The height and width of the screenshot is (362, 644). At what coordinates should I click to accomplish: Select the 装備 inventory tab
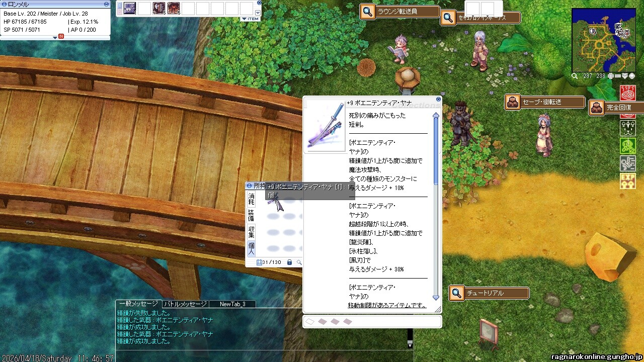pyautogui.click(x=251, y=216)
